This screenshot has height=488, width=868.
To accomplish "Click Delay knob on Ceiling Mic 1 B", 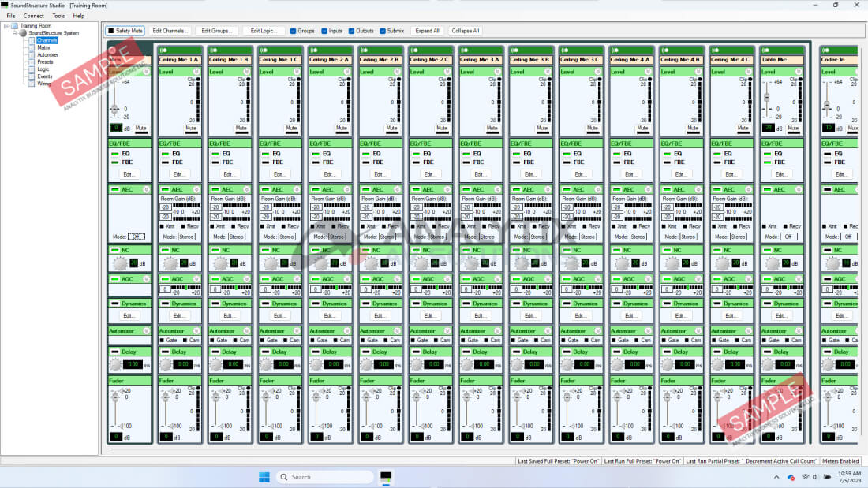I will tap(216, 364).
